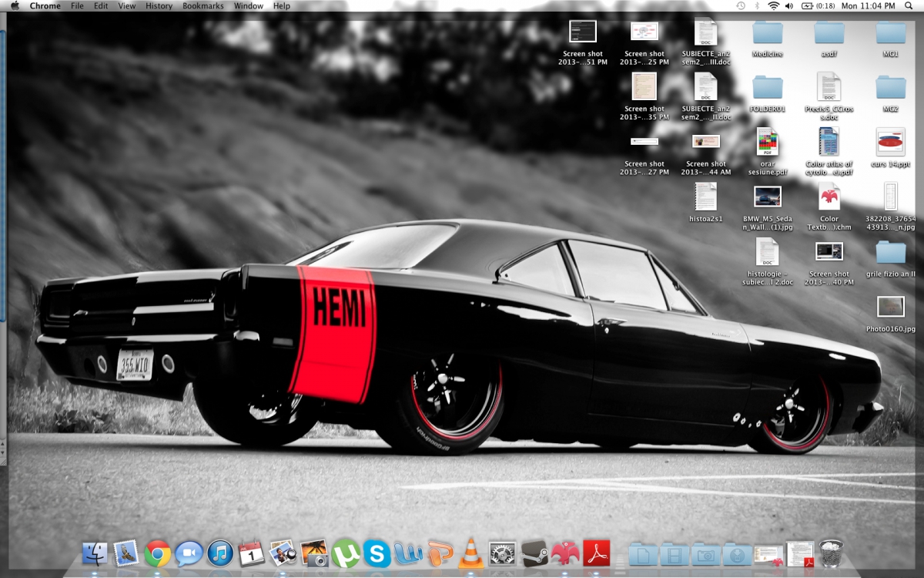Select the Screen shot ending 44 AM
The width and height of the screenshot is (924, 578).
706,142
